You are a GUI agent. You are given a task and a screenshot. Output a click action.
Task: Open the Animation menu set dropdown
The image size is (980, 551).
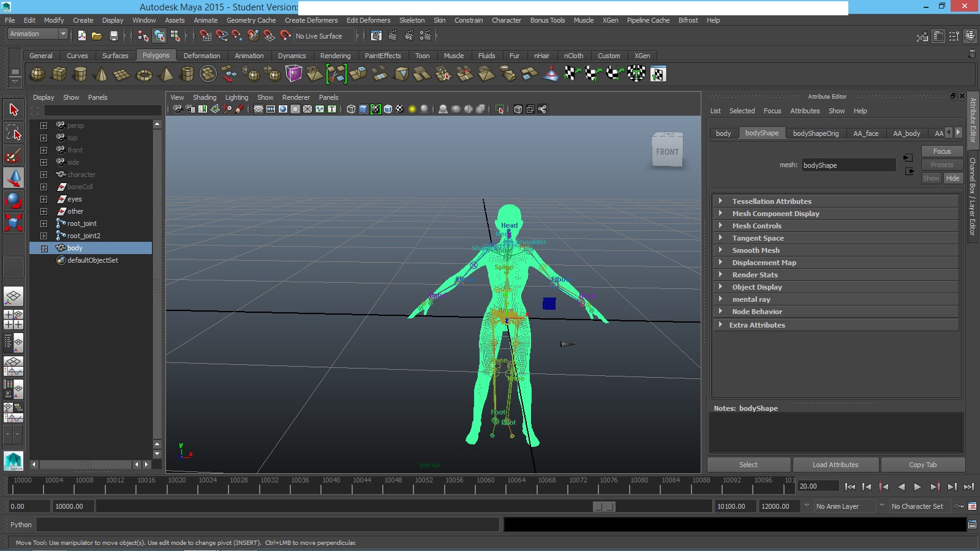[38, 34]
